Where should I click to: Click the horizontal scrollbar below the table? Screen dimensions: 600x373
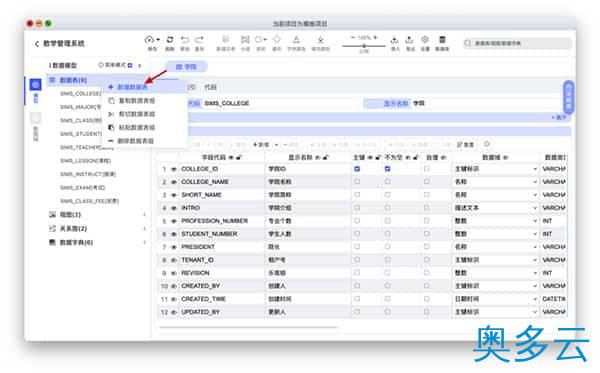248,327
